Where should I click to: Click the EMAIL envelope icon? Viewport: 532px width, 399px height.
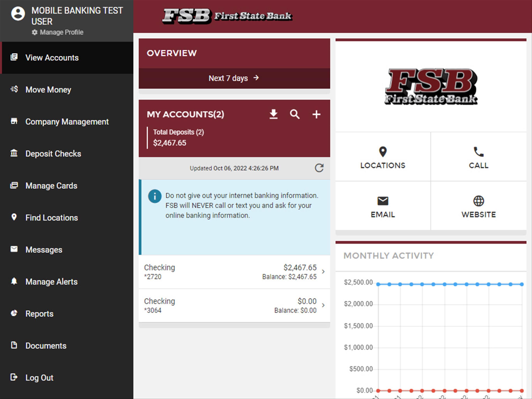pyautogui.click(x=383, y=201)
